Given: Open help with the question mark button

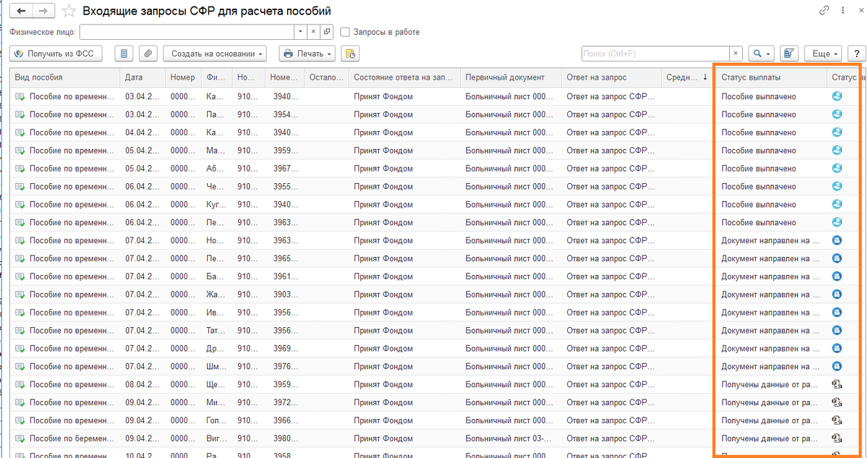Looking at the screenshot, I should (856, 54).
